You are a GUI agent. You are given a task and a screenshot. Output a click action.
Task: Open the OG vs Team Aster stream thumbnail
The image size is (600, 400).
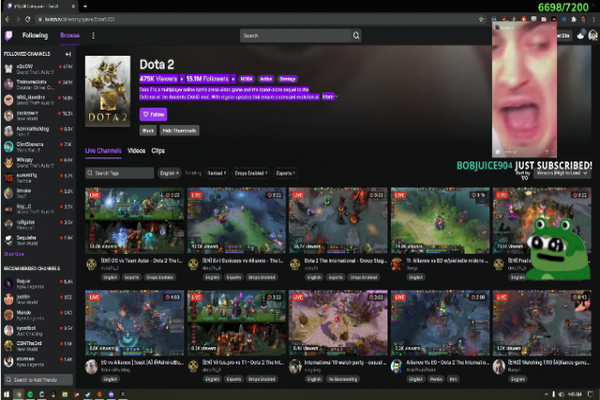134,220
